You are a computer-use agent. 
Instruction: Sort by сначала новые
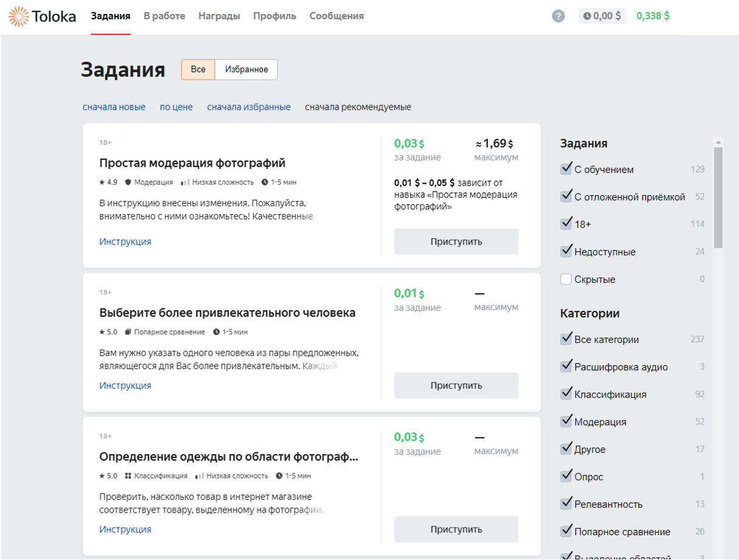tap(114, 107)
